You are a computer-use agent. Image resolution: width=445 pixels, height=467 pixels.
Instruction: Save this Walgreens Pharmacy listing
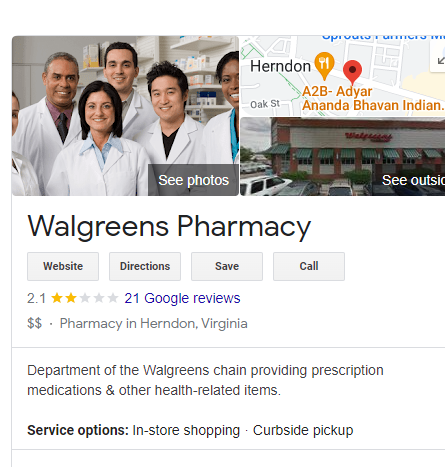point(227,266)
